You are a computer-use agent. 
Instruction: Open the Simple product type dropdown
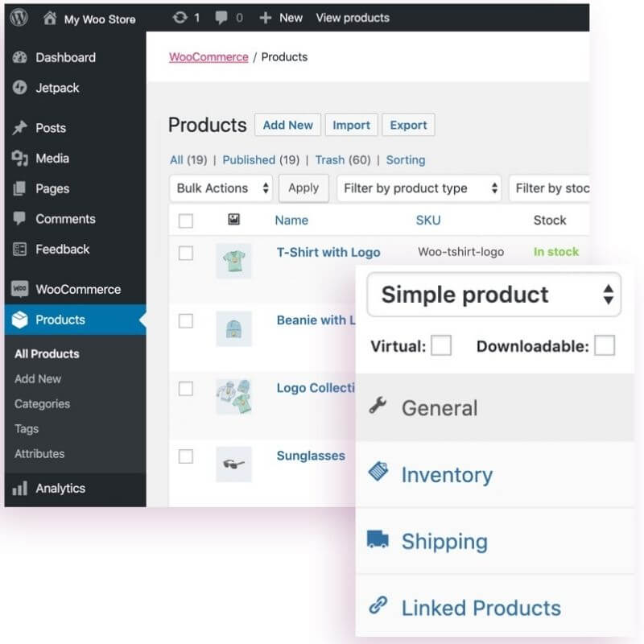493,295
